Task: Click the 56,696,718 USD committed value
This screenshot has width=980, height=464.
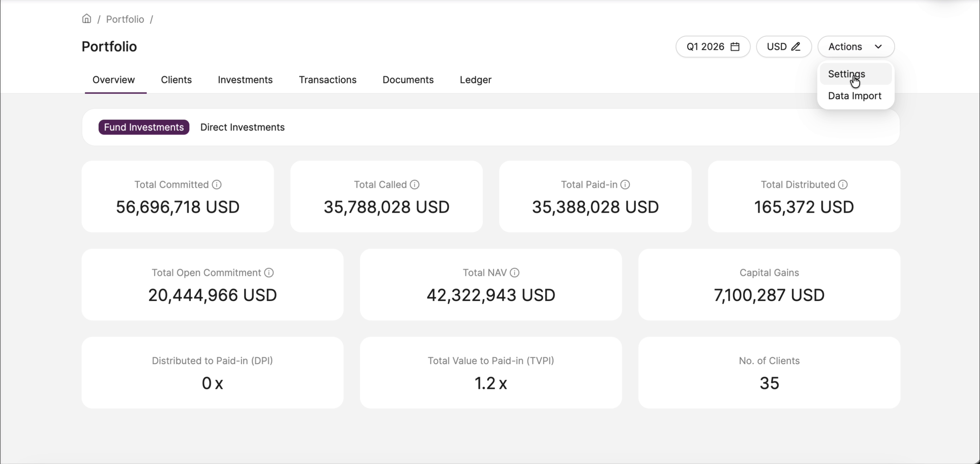Action: pos(178,207)
